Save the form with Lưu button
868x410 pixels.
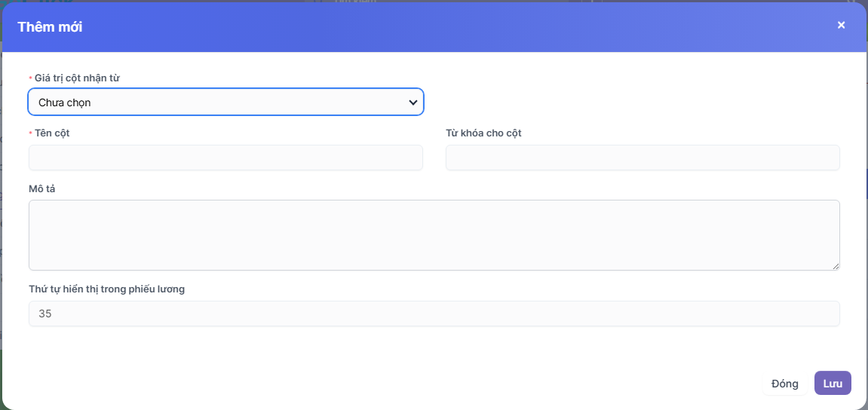(x=833, y=383)
